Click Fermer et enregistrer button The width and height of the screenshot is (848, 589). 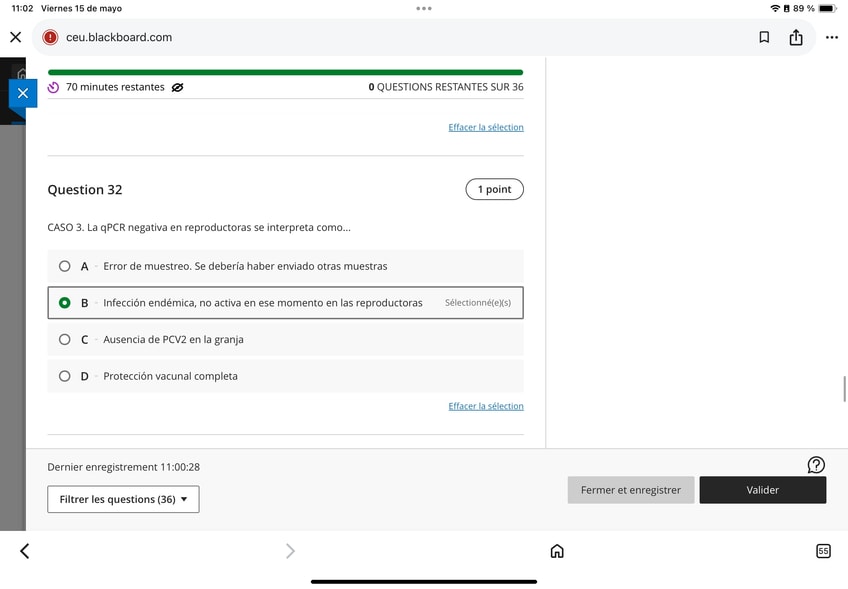point(631,490)
